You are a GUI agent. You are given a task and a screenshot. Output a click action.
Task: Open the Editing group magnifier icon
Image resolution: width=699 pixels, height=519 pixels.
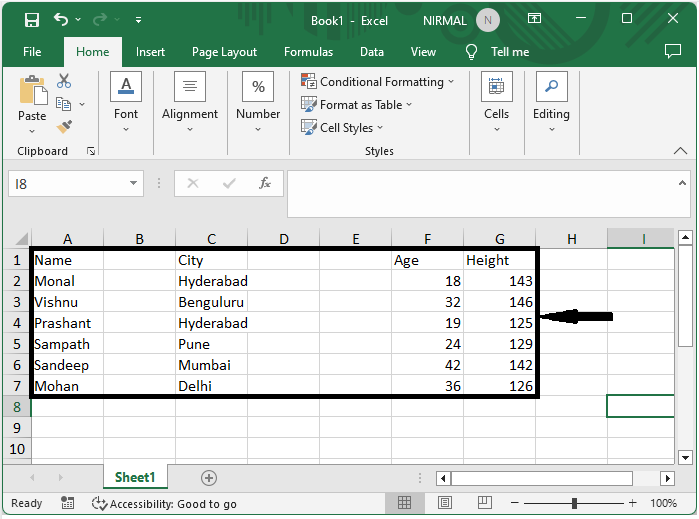pyautogui.click(x=551, y=87)
